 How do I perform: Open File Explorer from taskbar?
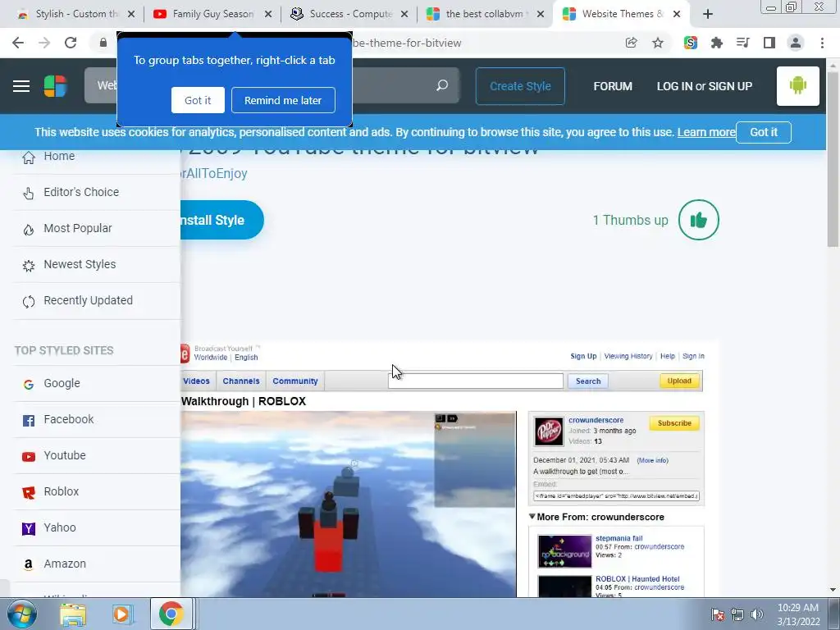point(73,614)
